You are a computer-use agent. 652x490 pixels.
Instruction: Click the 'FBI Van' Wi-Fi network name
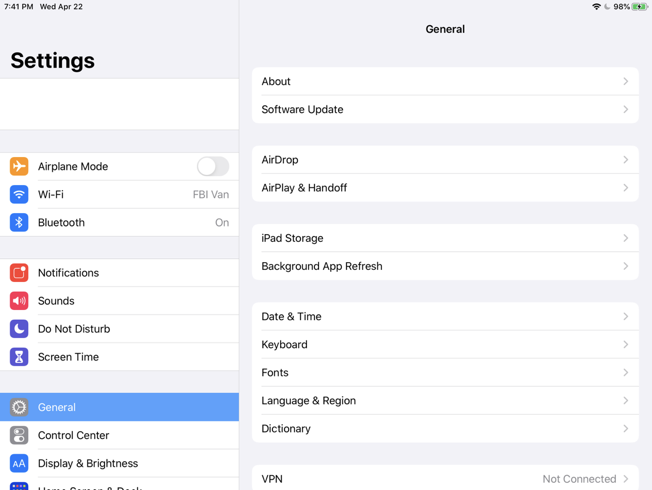click(x=211, y=195)
